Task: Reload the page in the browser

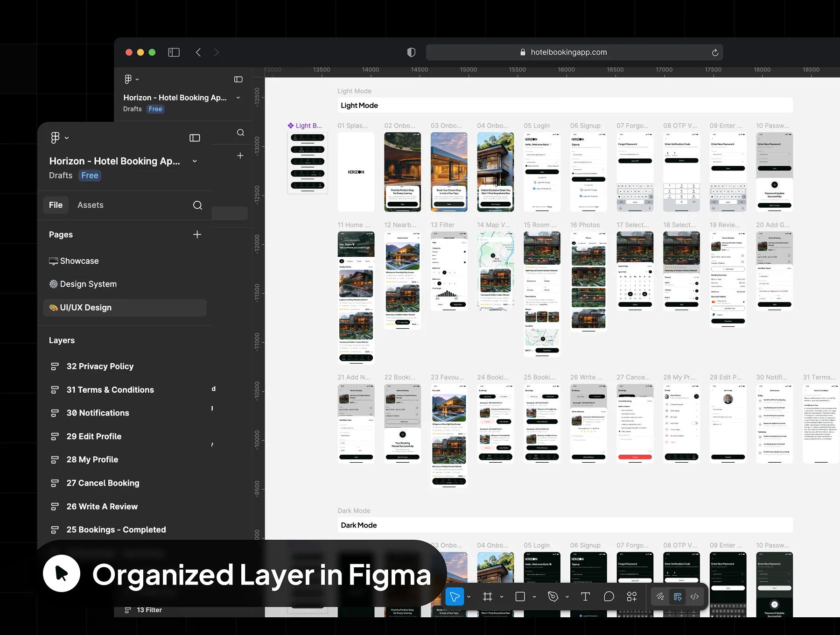Action: click(x=715, y=52)
